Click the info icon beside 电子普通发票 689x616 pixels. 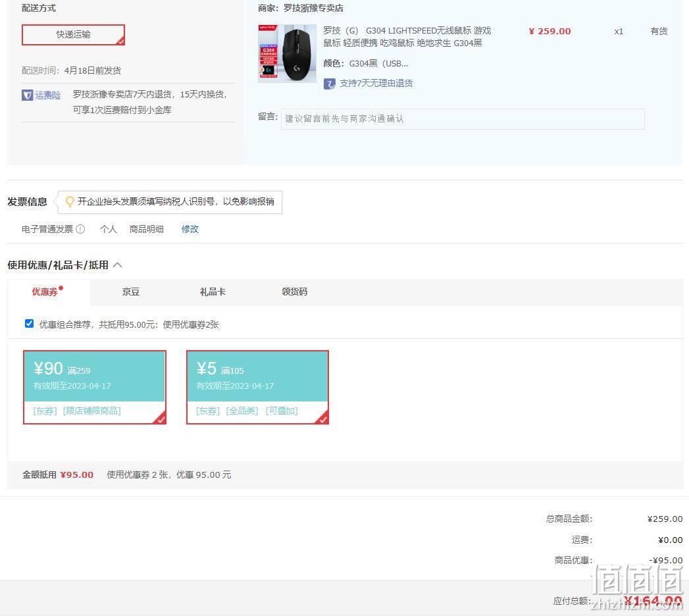80,229
